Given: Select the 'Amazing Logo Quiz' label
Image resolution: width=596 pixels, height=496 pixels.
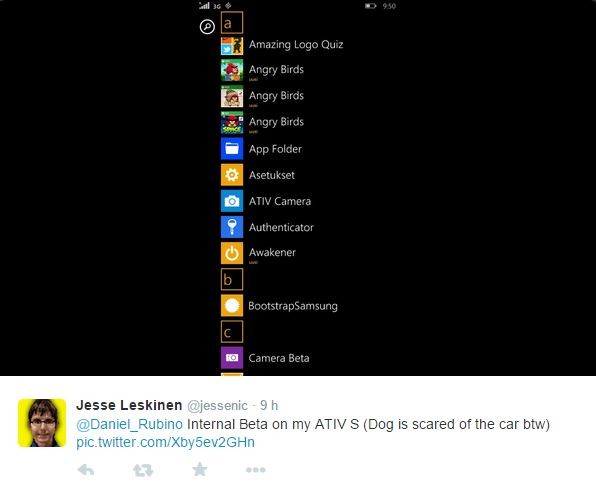Looking at the screenshot, I should coord(296,45).
